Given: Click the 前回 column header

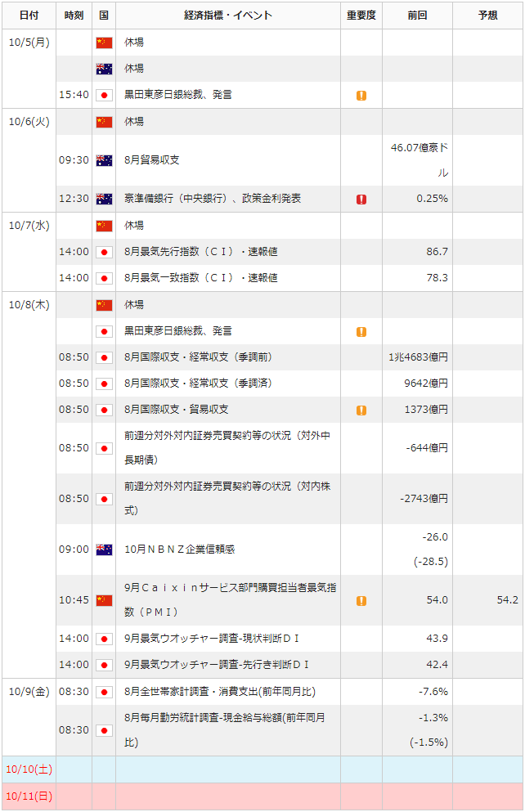Looking at the screenshot, I should 417,16.
